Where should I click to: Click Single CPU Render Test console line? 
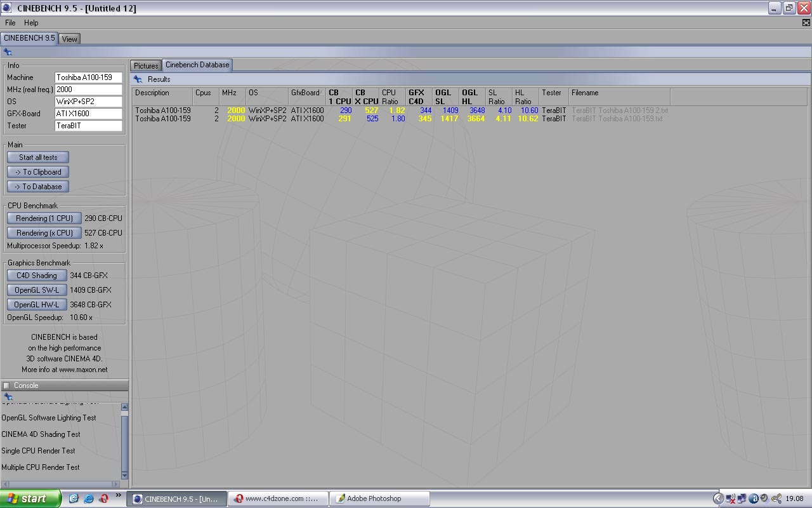pyautogui.click(x=38, y=451)
